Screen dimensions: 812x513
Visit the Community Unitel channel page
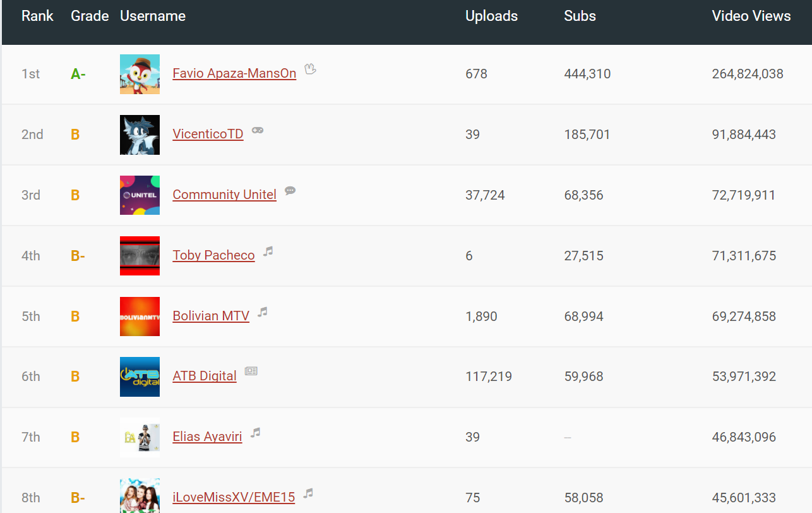pos(224,195)
